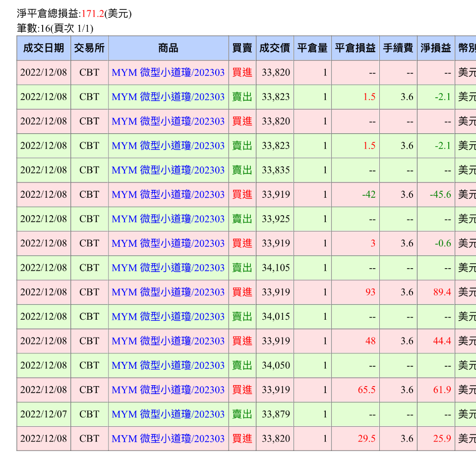Click the 平倉損益 value 48
476x460 pixels.
coord(370,341)
